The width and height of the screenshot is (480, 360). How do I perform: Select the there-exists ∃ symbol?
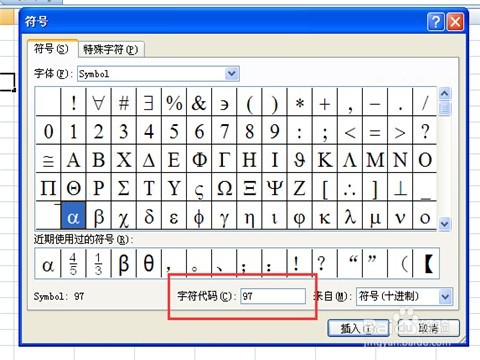pyautogui.click(x=149, y=102)
